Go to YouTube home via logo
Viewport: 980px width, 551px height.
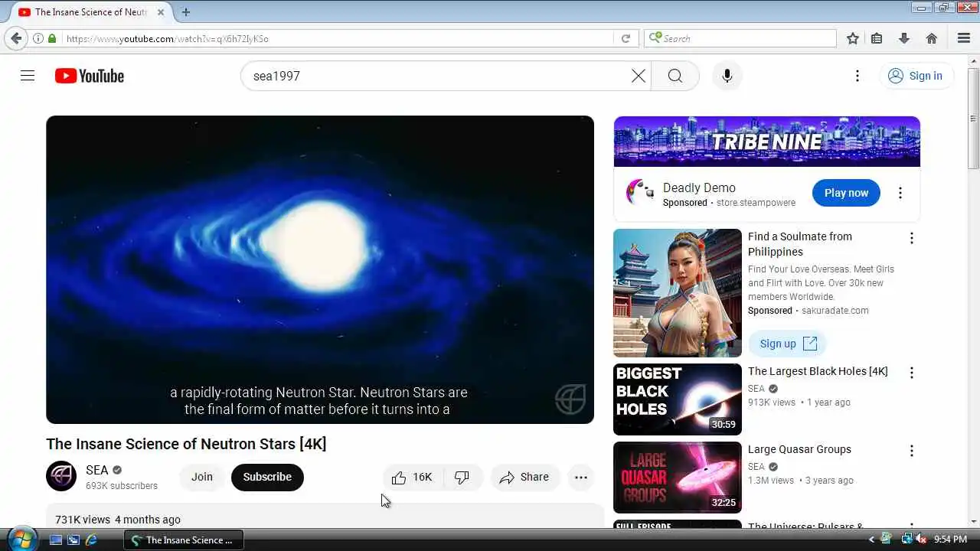(90, 76)
